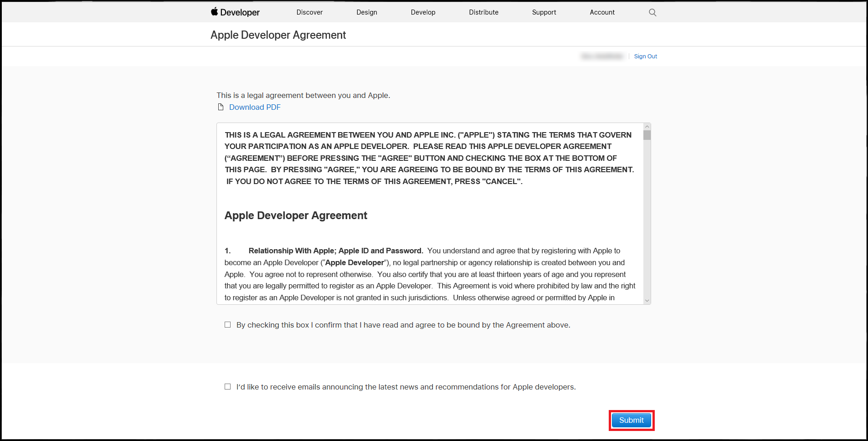
Task: Check the box confirming agreement to terms
Action: (227, 325)
